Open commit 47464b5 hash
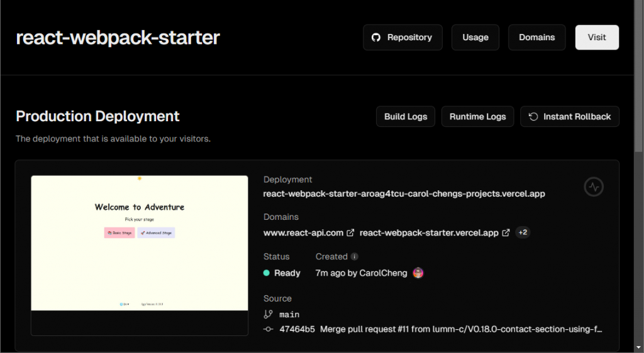The height and width of the screenshot is (353, 644). pos(297,329)
